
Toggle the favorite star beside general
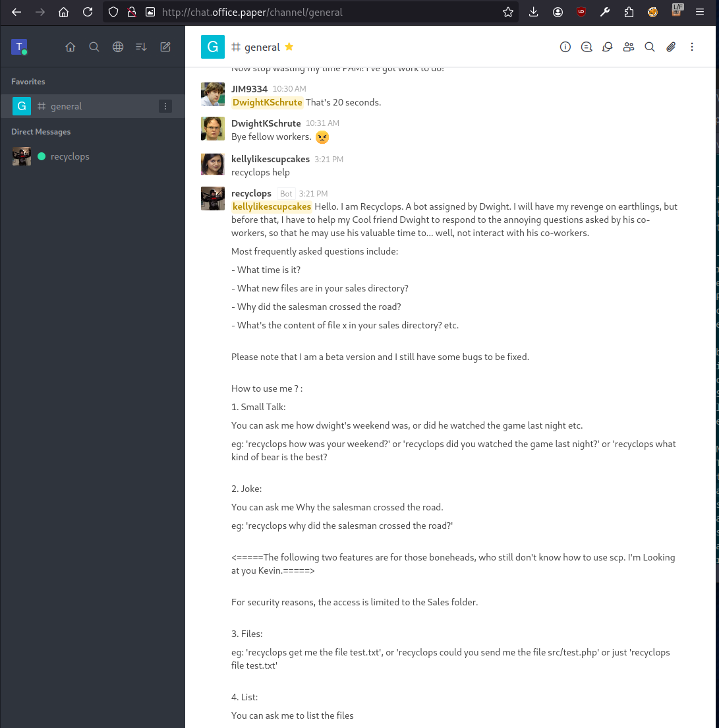[x=289, y=47]
